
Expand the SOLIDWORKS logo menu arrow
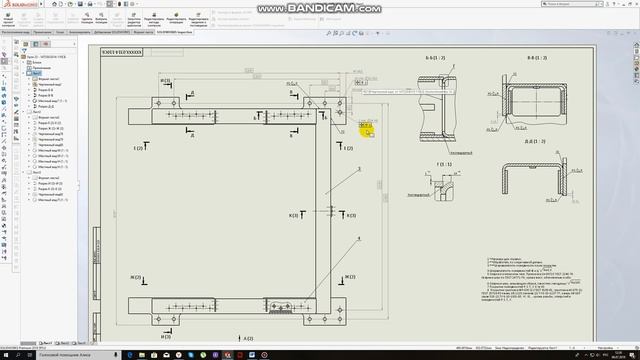click(41, 4)
